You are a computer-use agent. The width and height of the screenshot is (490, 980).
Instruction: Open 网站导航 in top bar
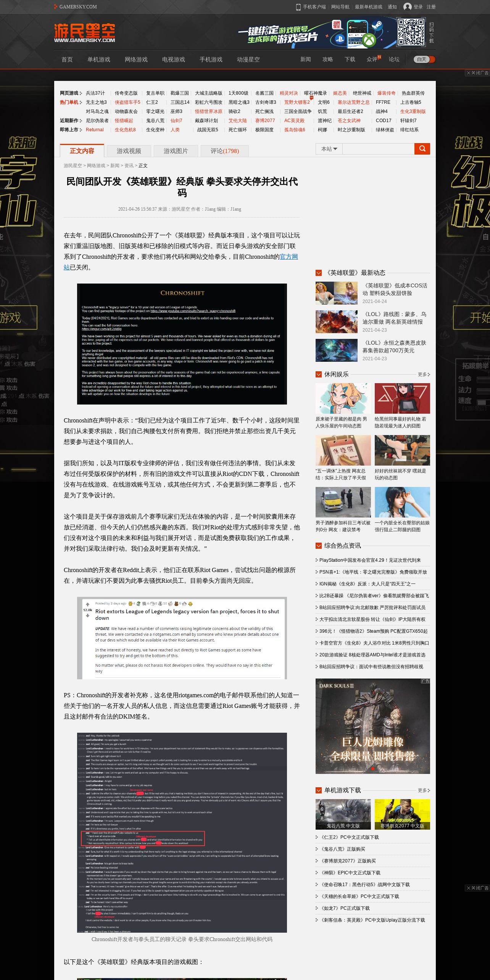[x=340, y=7]
